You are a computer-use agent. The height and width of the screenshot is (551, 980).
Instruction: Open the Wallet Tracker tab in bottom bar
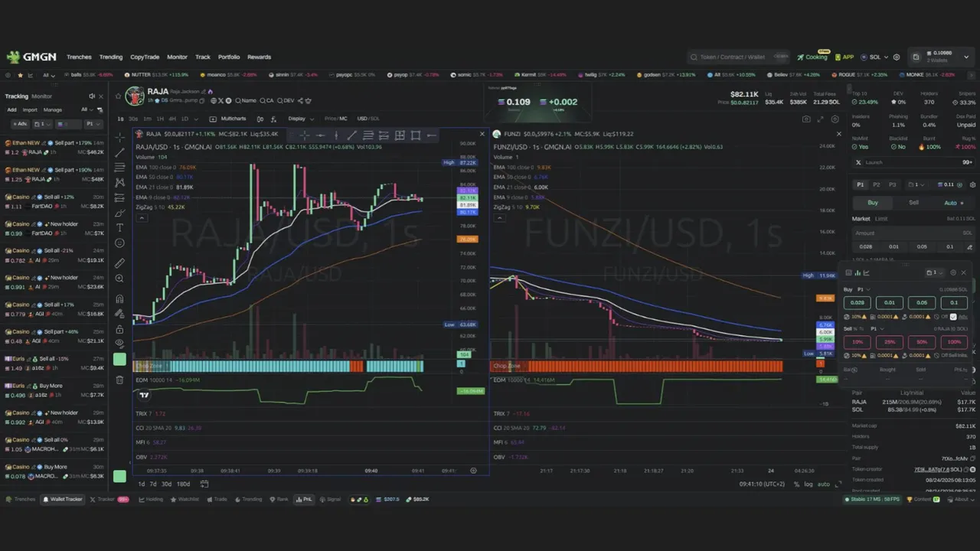coord(63,499)
